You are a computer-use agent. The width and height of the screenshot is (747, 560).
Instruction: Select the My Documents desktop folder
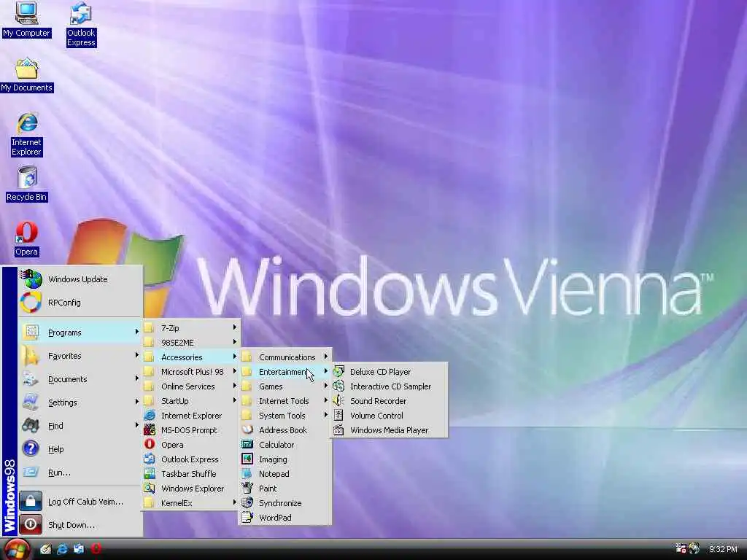[x=27, y=75]
